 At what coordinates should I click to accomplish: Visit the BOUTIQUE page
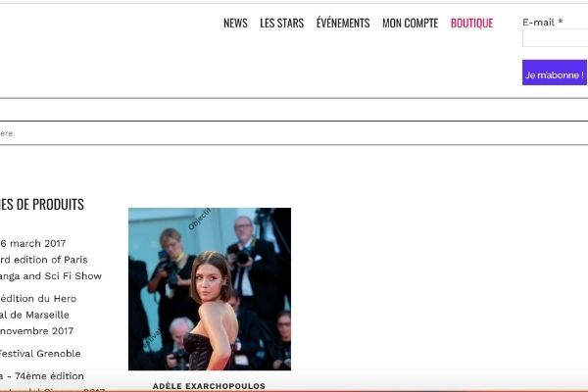[471, 23]
